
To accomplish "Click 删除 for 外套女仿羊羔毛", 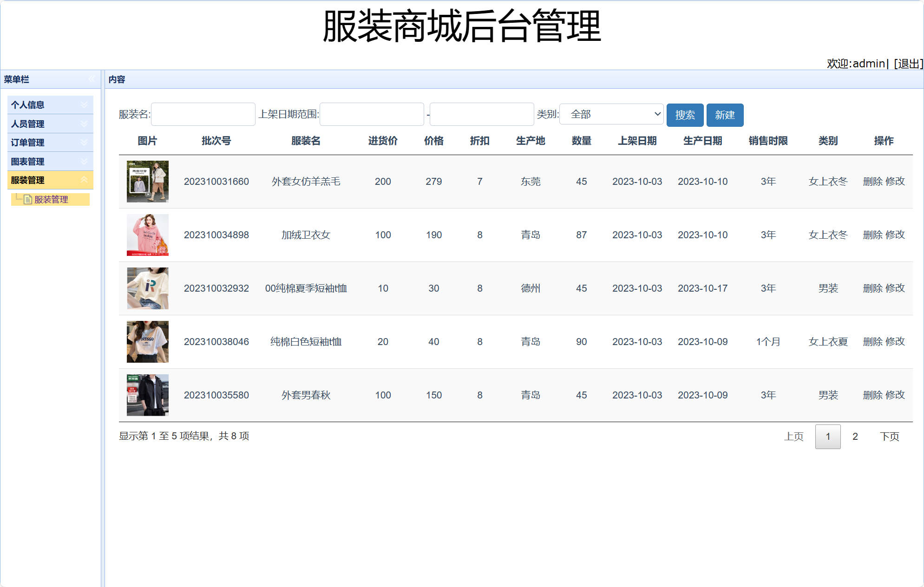I will [x=873, y=182].
